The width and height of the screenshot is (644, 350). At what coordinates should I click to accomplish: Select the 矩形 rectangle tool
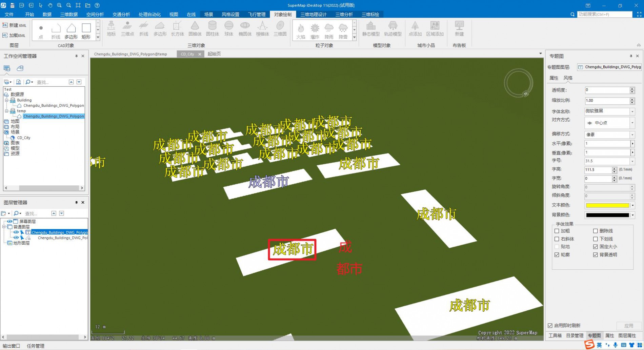[86, 30]
